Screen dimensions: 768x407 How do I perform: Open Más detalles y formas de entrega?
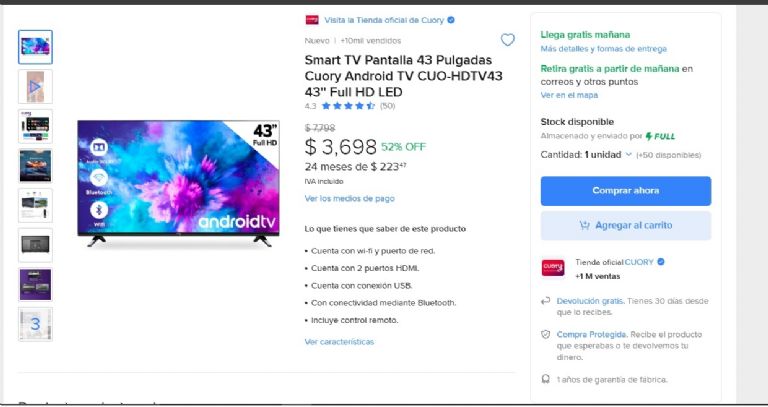pyautogui.click(x=603, y=48)
